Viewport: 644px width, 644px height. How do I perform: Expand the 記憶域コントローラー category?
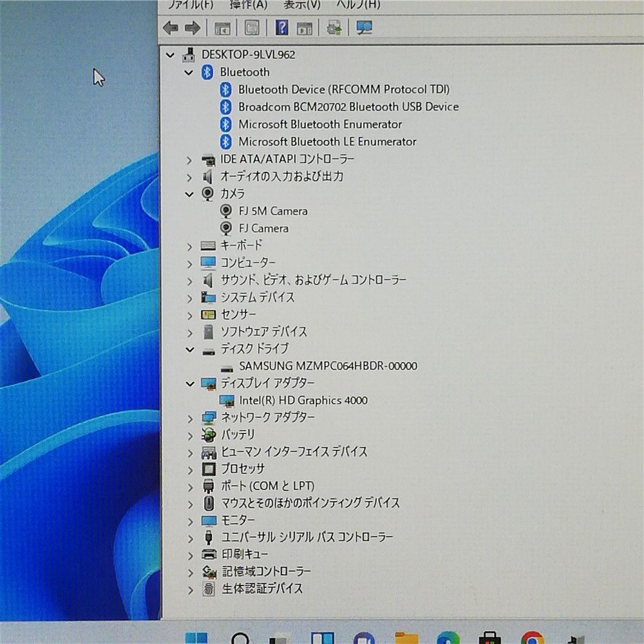190,573
